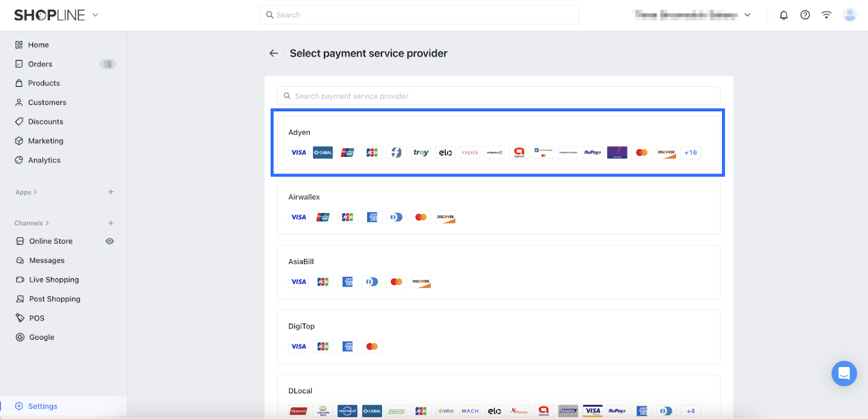Select the DLocal provider
Image resolution: width=868 pixels, height=419 pixels.
(x=499, y=396)
